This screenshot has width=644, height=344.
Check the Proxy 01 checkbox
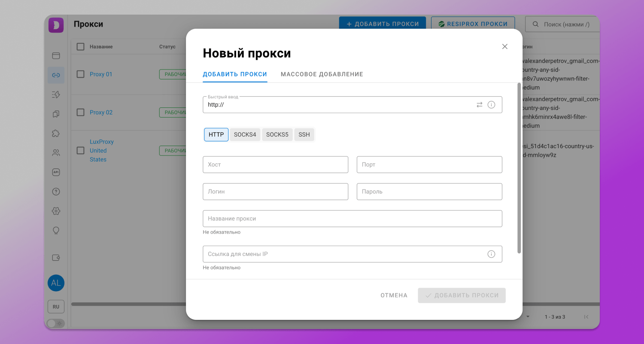80,74
